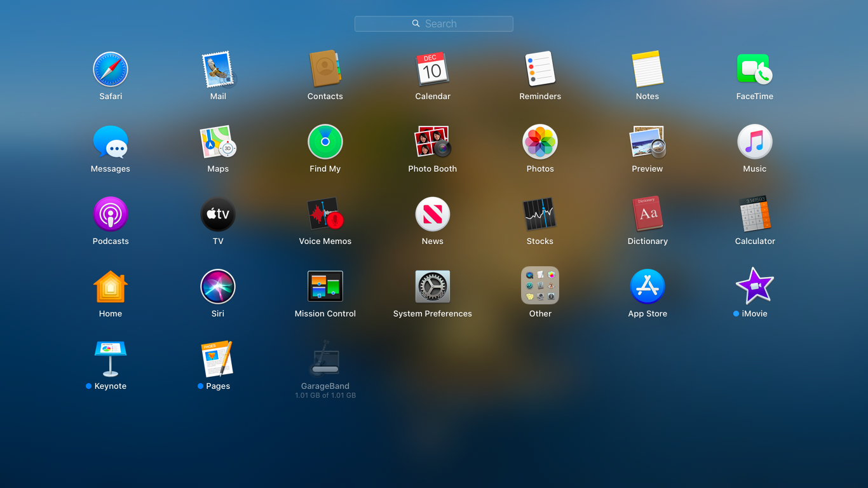
Task: Launch Voice Memos
Action: (x=325, y=214)
